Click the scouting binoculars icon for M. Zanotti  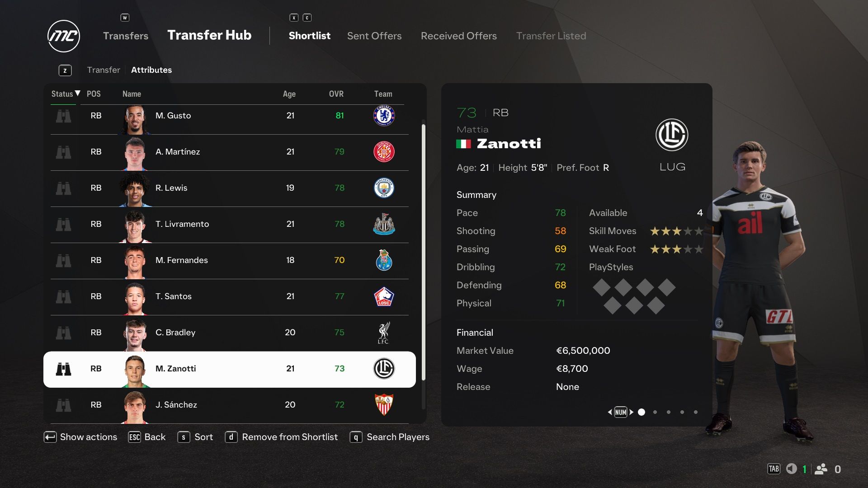[63, 368]
